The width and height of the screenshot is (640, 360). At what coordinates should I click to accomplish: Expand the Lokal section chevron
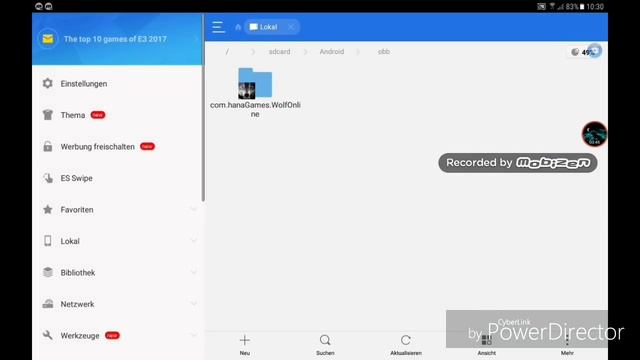click(x=193, y=241)
